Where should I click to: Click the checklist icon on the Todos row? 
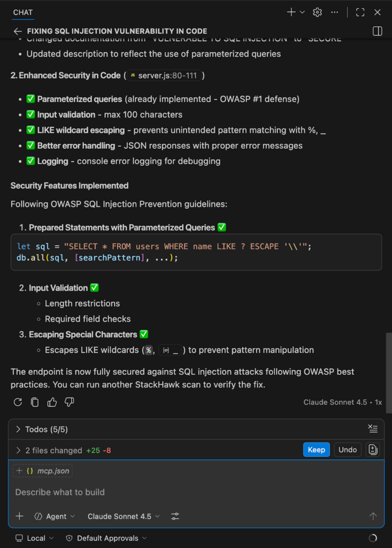point(373,429)
